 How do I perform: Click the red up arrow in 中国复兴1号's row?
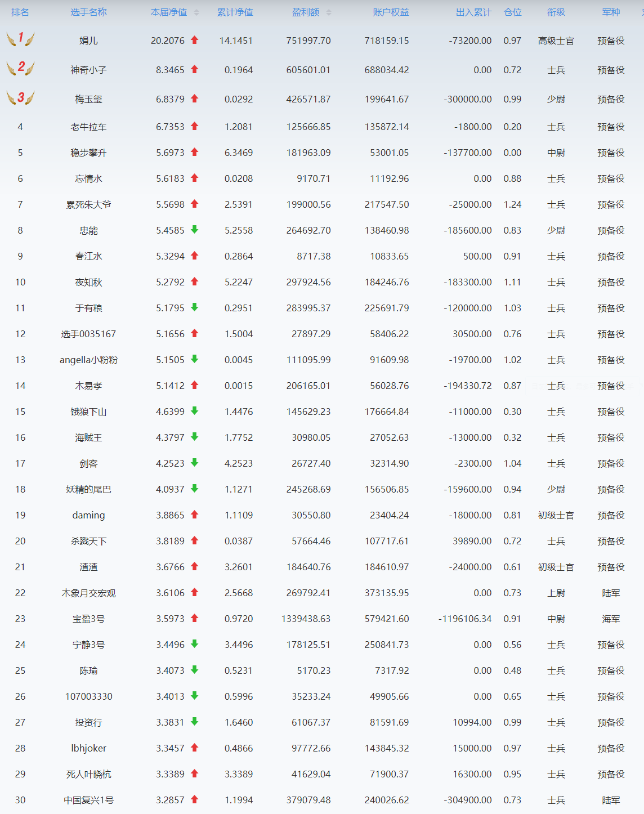click(x=194, y=799)
